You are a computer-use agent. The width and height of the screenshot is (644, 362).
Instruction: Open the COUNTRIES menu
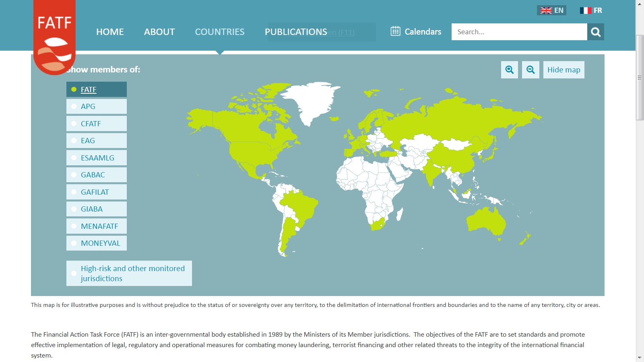tap(220, 32)
